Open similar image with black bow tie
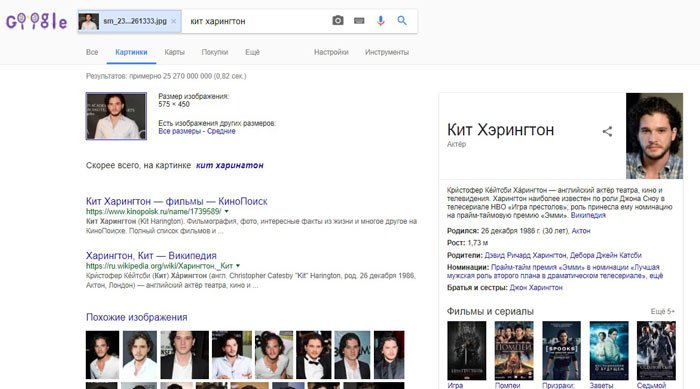Viewport: 700px width, 389px height. point(313,355)
